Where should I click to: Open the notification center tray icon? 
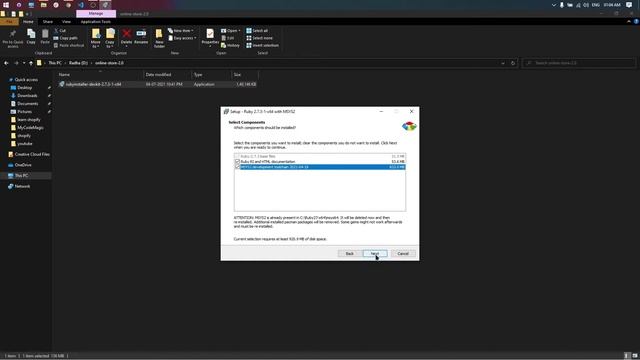[629, 5]
